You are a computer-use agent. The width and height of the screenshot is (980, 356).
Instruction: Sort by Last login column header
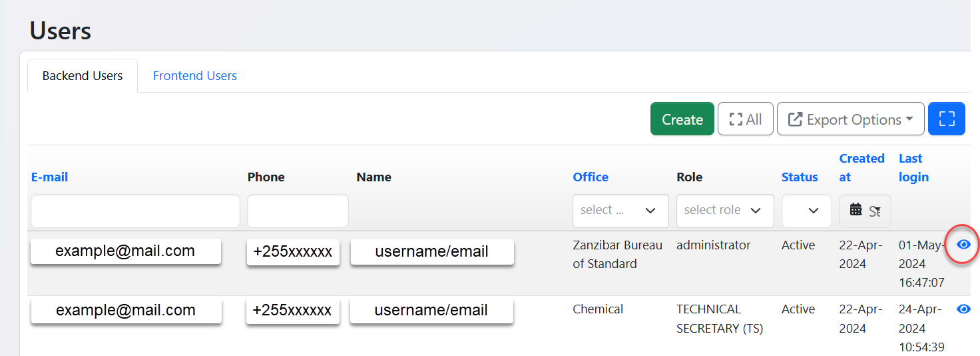(x=913, y=167)
